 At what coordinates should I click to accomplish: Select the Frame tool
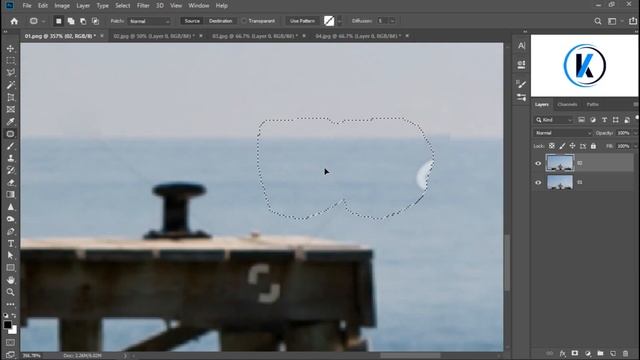tap(11, 109)
